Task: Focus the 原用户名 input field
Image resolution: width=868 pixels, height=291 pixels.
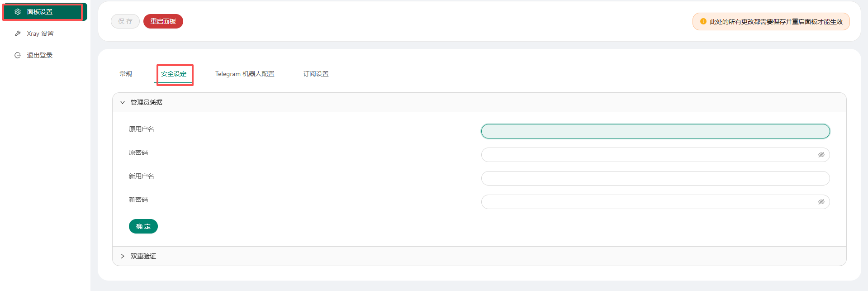Action: click(655, 131)
